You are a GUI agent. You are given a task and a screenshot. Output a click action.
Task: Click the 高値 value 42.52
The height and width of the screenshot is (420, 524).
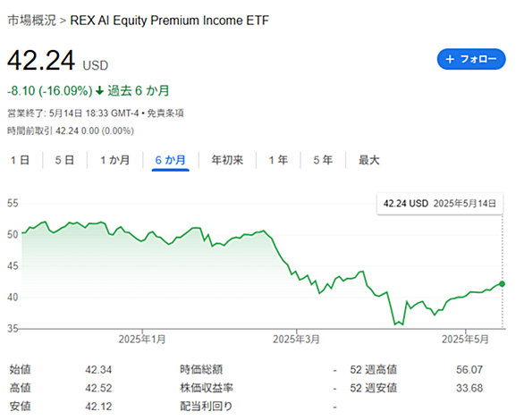pyautogui.click(x=98, y=389)
